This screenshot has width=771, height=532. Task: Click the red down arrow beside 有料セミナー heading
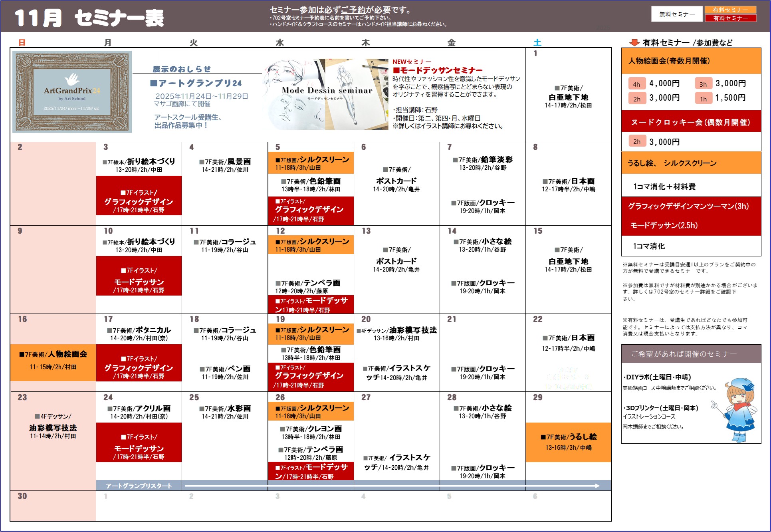(x=634, y=42)
